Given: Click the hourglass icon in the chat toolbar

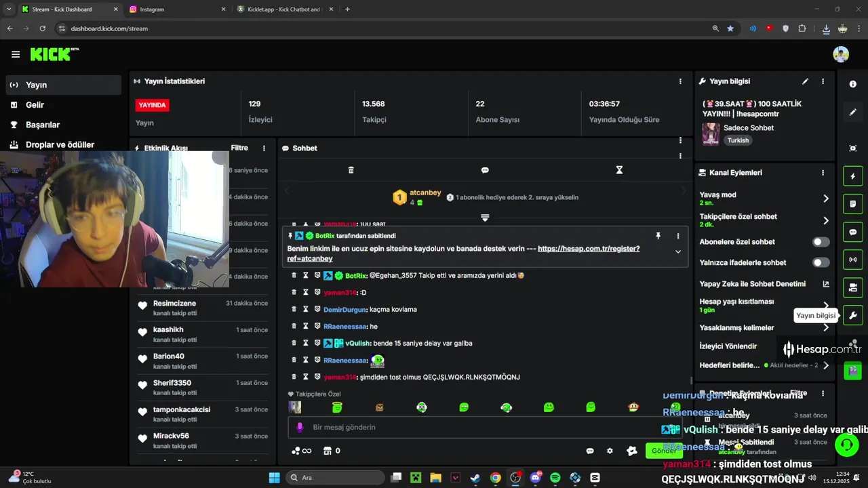Looking at the screenshot, I should click(x=619, y=170).
